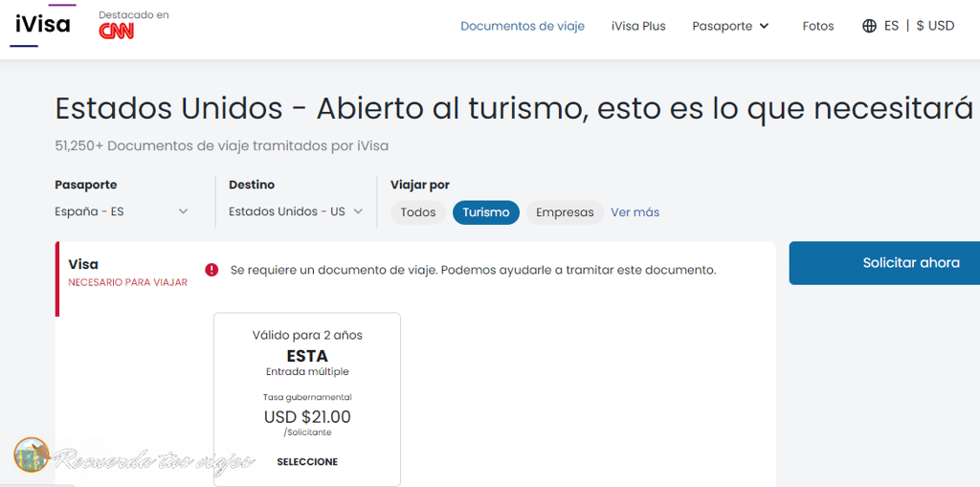Change currency from $ USD
This screenshot has height=487, width=980.
936,26
